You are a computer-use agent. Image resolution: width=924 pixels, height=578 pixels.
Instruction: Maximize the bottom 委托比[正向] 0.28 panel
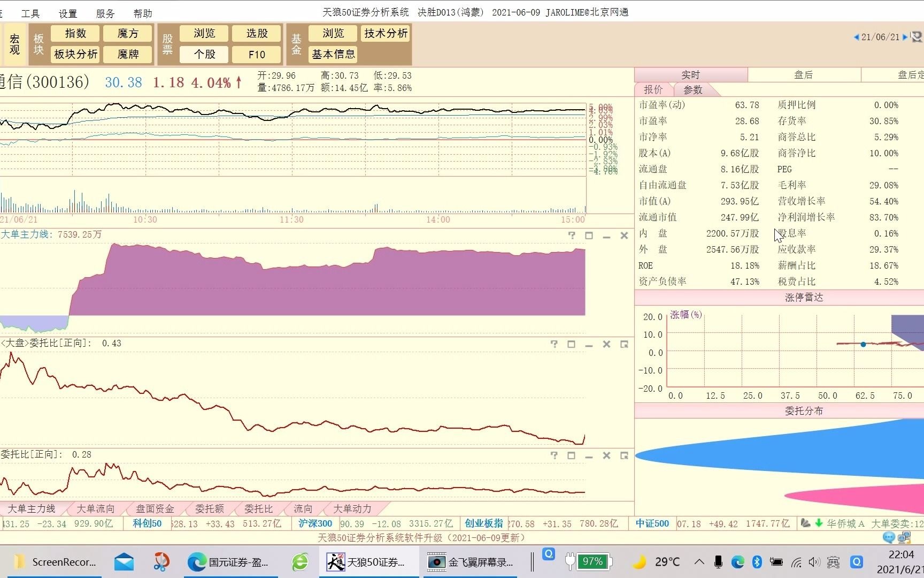coord(571,455)
